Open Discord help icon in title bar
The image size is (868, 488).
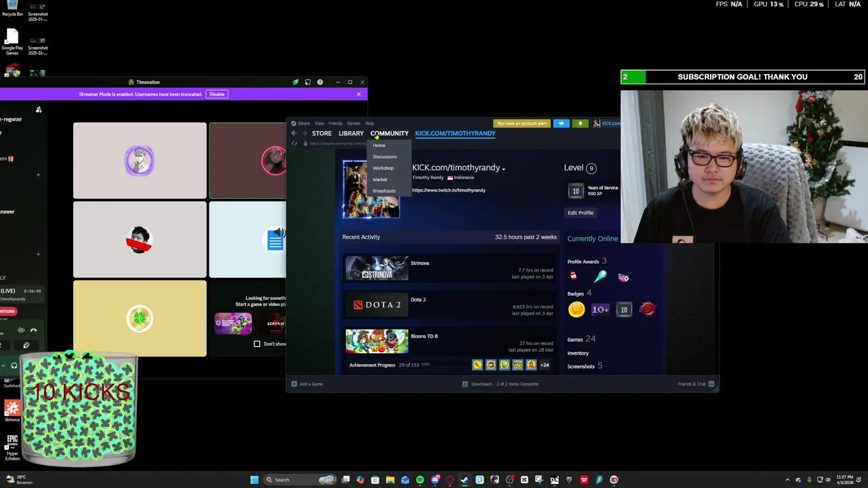[x=320, y=82]
